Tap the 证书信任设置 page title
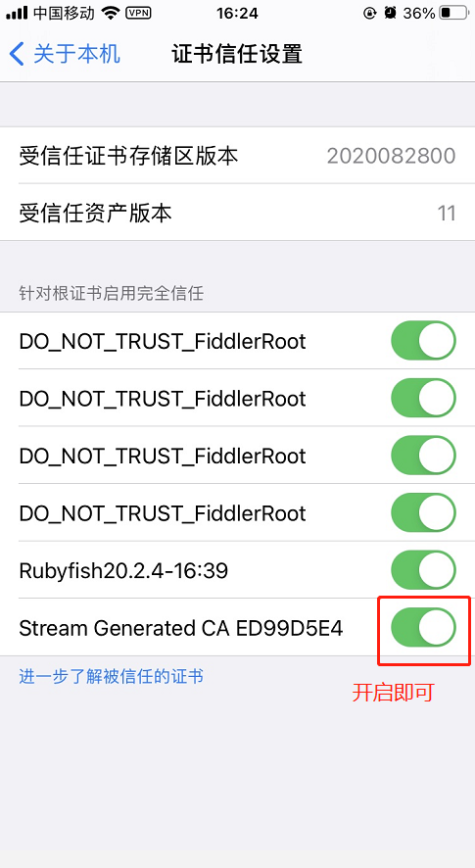This screenshot has height=868, width=475. click(237, 54)
